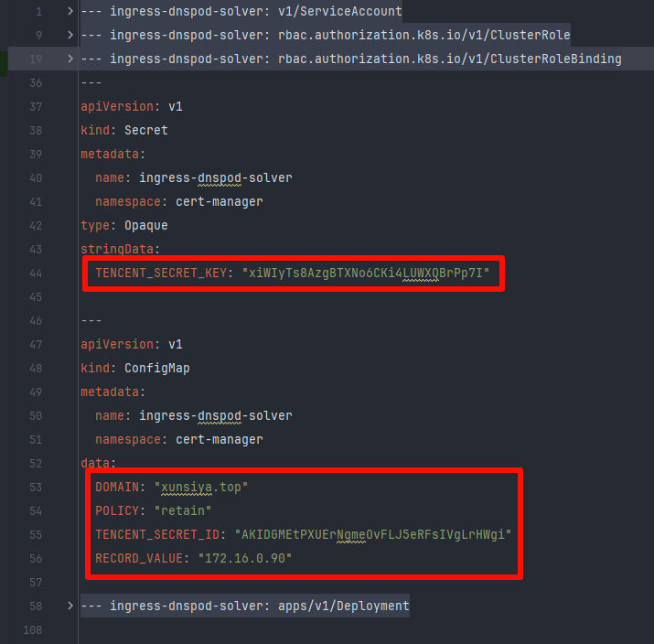Click the TENCENT_SECRET_ID key name
Screen dimensions: 654x644
[x=157, y=535]
